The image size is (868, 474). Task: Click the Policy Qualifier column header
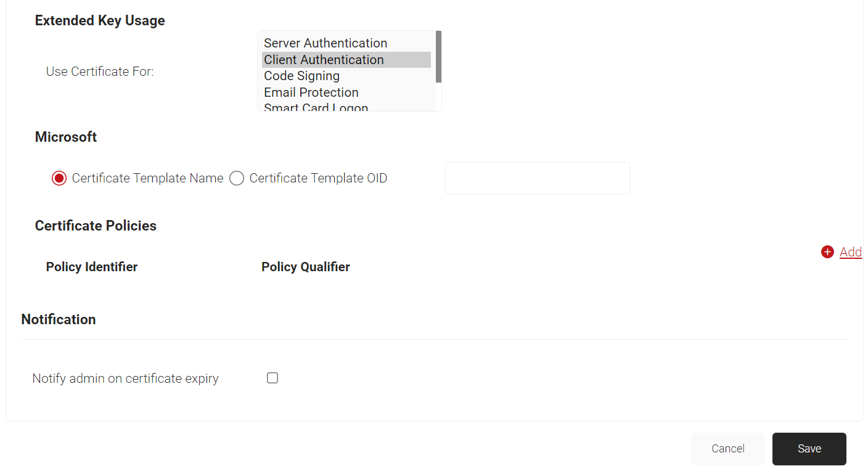pos(306,267)
